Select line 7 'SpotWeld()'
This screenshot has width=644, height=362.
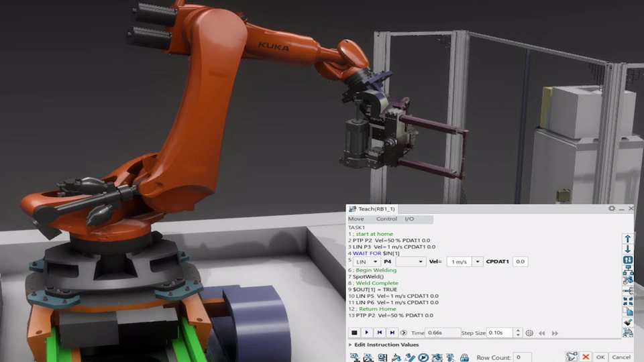[x=366, y=277]
